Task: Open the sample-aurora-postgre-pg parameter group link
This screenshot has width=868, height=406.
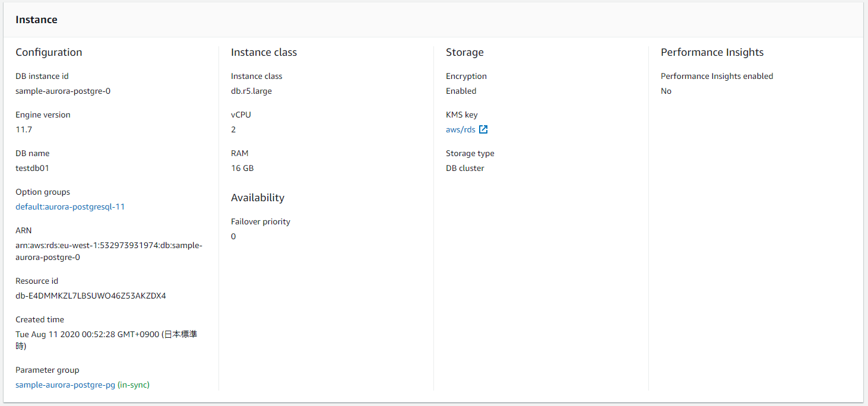Action: point(65,385)
